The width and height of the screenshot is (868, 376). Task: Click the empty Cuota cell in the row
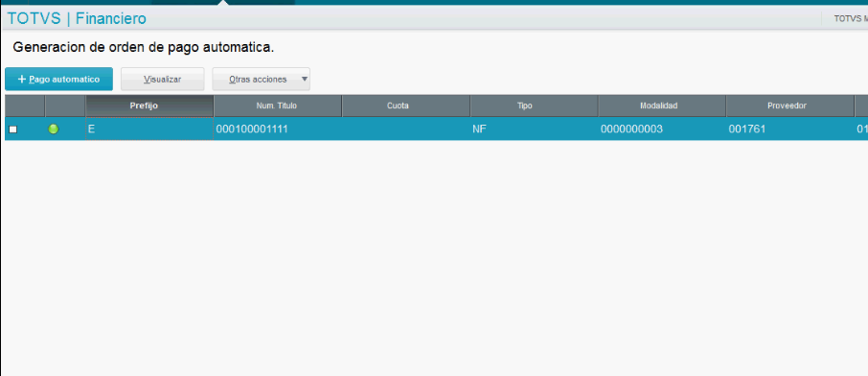[x=406, y=129]
